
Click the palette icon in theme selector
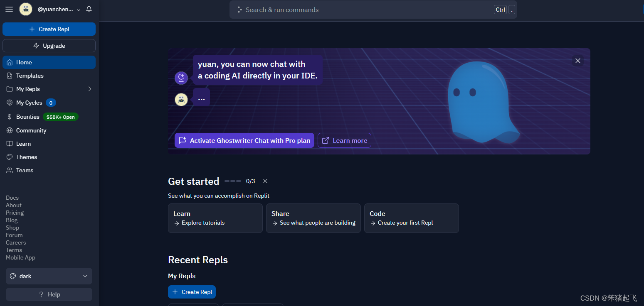13,276
